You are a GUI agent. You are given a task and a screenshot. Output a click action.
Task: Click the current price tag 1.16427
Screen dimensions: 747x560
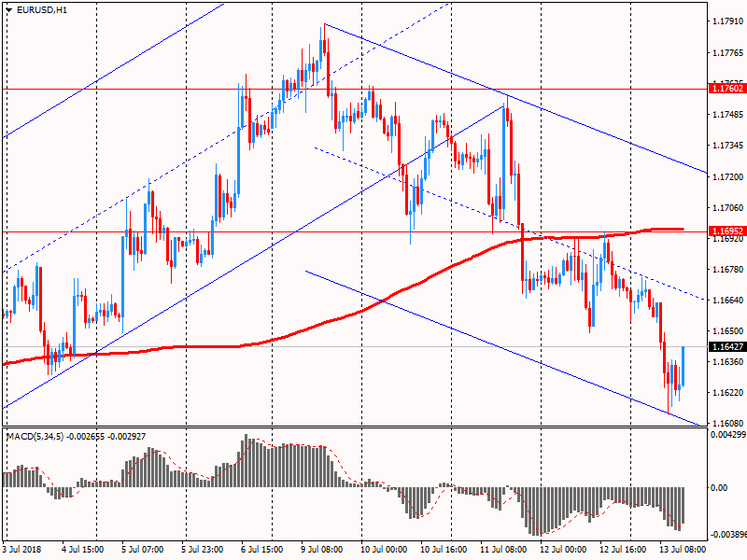pos(727,346)
